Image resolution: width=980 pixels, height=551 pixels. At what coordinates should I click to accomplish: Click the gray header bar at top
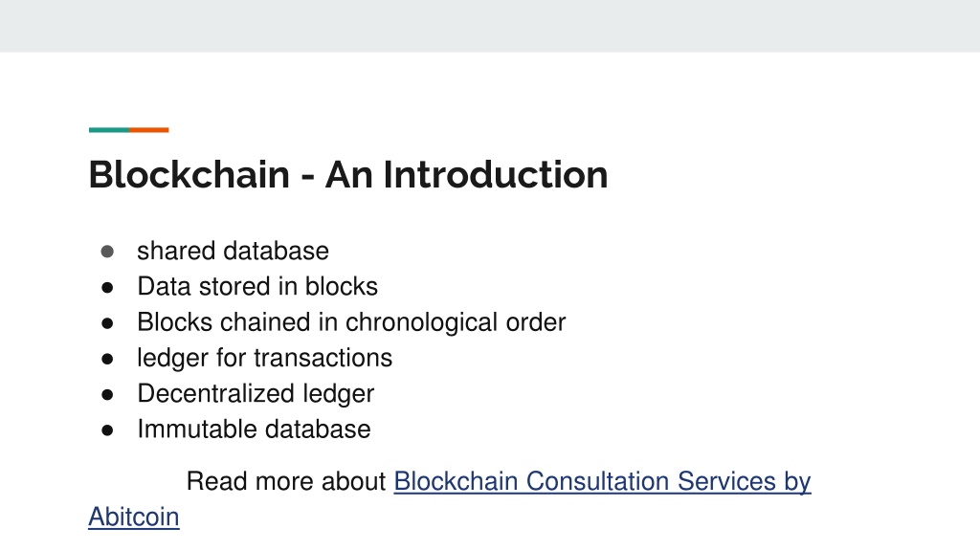[x=490, y=26]
